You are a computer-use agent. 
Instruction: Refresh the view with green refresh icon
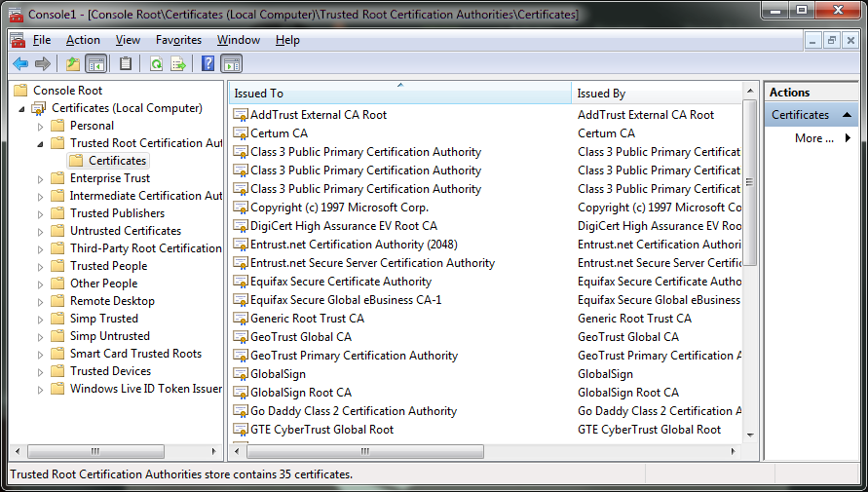[x=156, y=64]
